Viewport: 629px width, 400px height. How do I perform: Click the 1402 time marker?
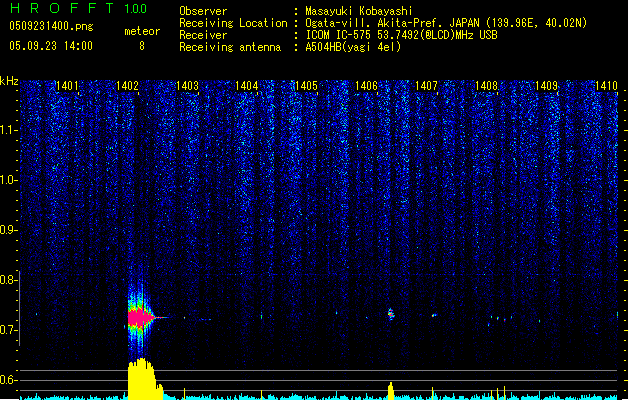(x=127, y=86)
